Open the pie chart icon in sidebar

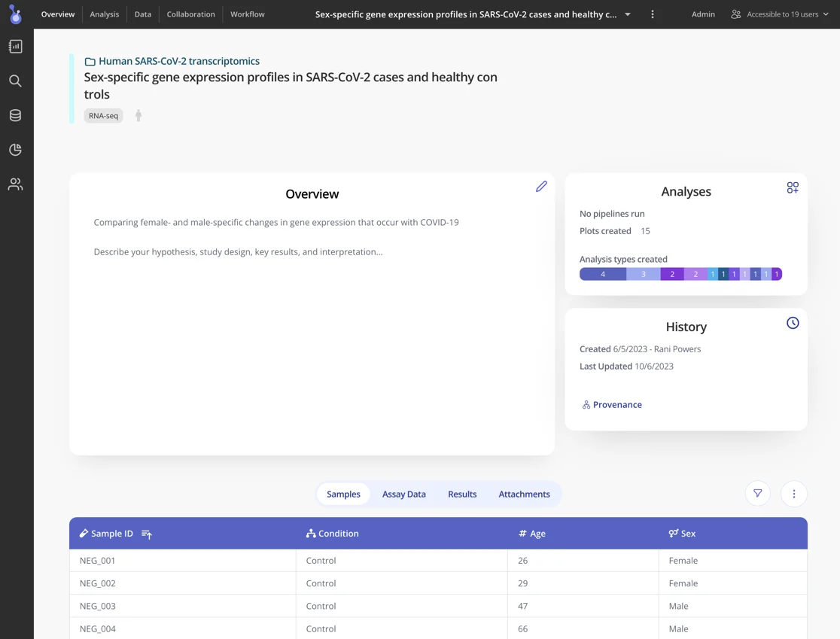(15, 150)
